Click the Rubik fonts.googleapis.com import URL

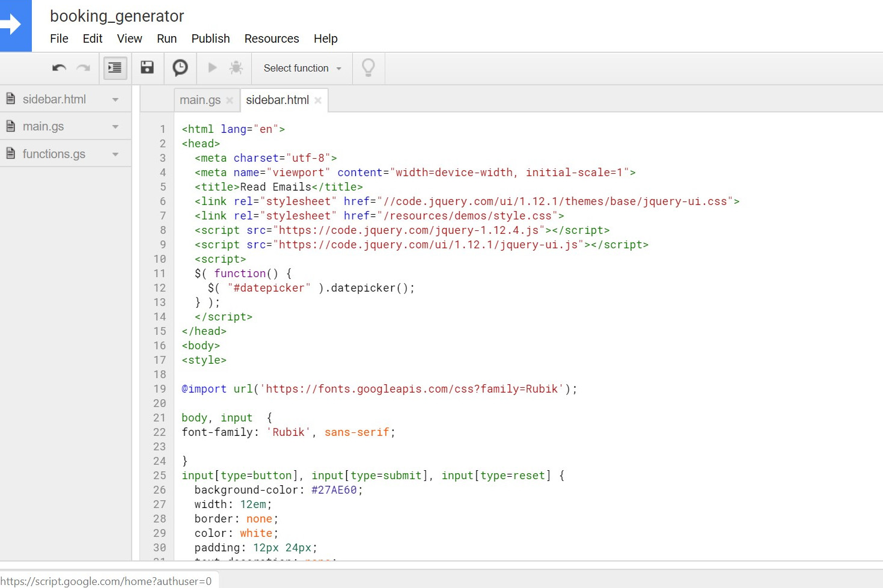(412, 389)
